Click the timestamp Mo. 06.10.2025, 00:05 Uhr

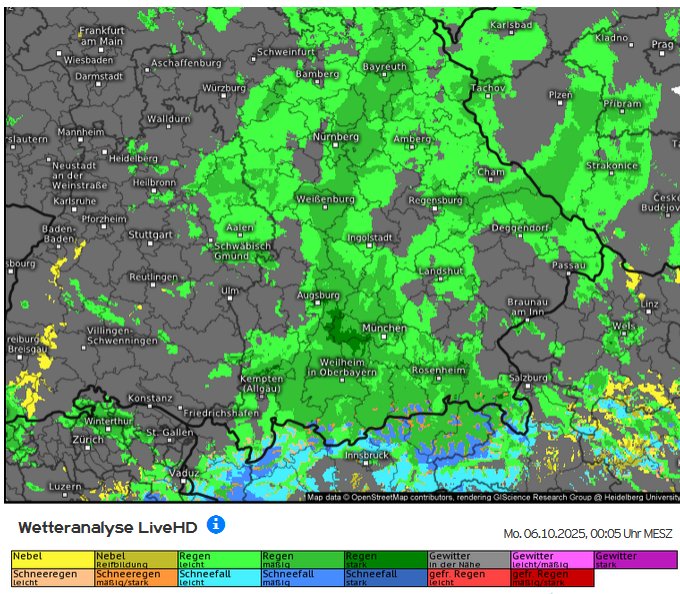[x=587, y=534]
